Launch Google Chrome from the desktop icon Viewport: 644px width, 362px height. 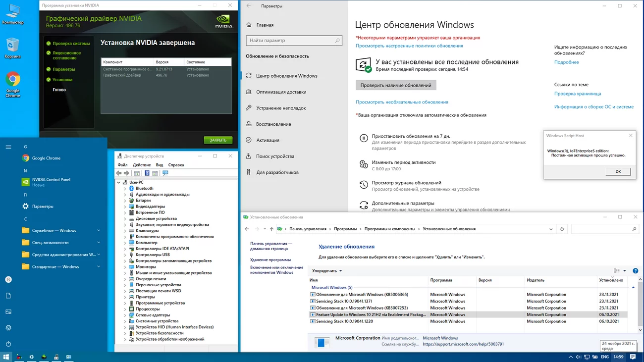point(13,85)
